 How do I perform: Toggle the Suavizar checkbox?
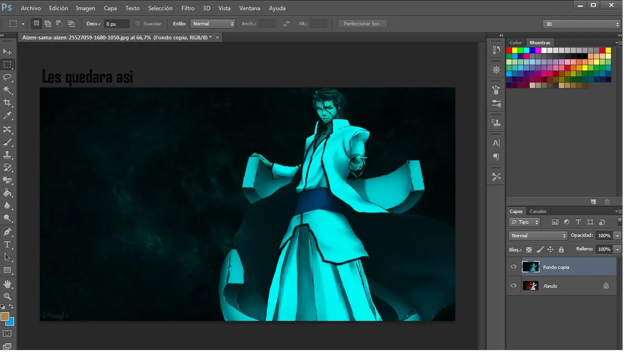coord(137,23)
